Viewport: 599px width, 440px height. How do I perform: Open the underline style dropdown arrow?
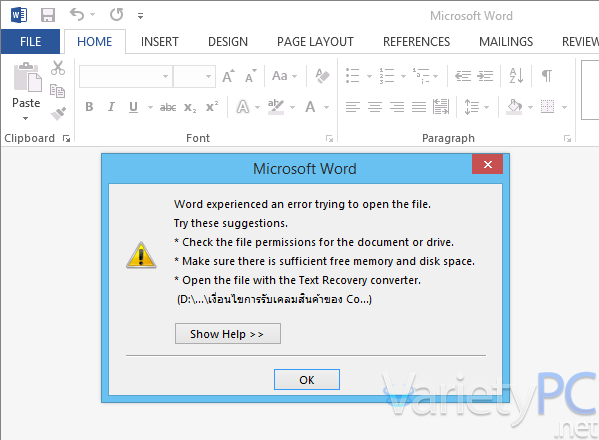click(x=150, y=107)
